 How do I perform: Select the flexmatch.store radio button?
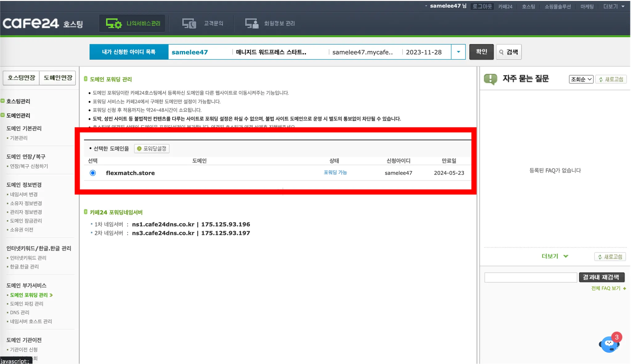tap(93, 173)
